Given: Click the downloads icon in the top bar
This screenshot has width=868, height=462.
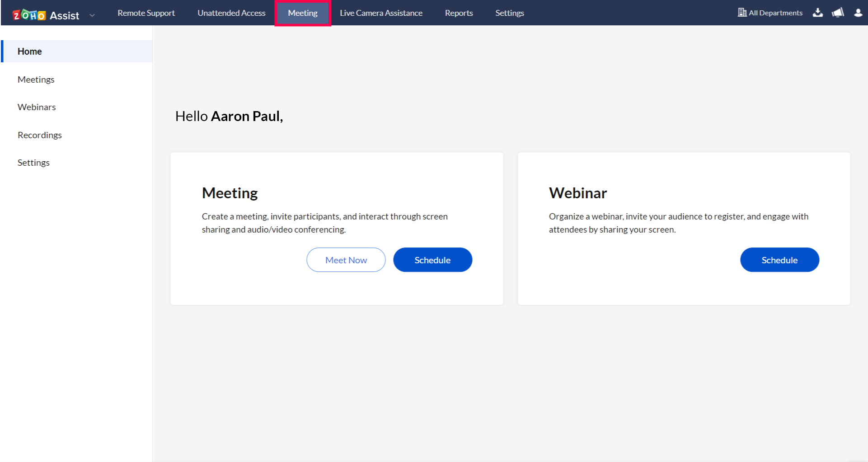Looking at the screenshot, I should point(818,13).
